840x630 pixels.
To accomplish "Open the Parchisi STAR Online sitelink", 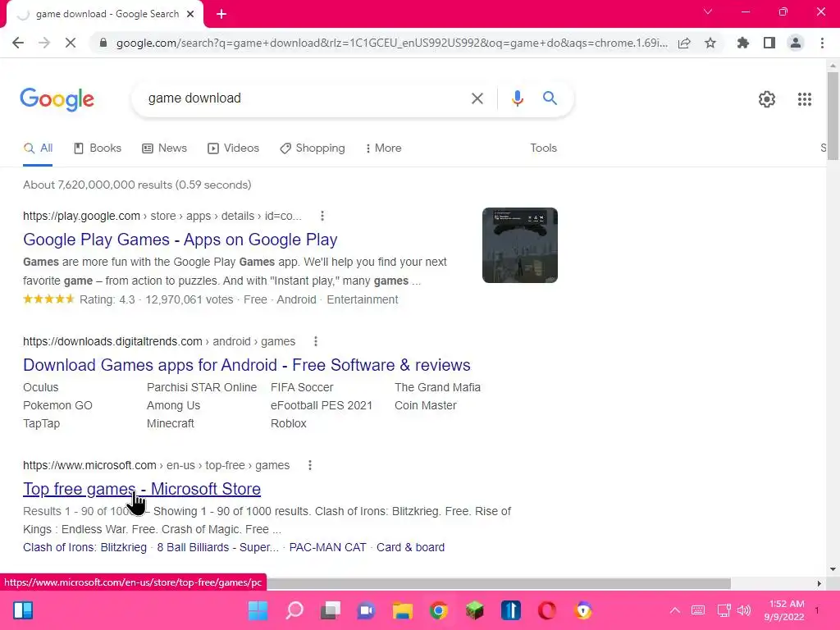I will (x=202, y=387).
